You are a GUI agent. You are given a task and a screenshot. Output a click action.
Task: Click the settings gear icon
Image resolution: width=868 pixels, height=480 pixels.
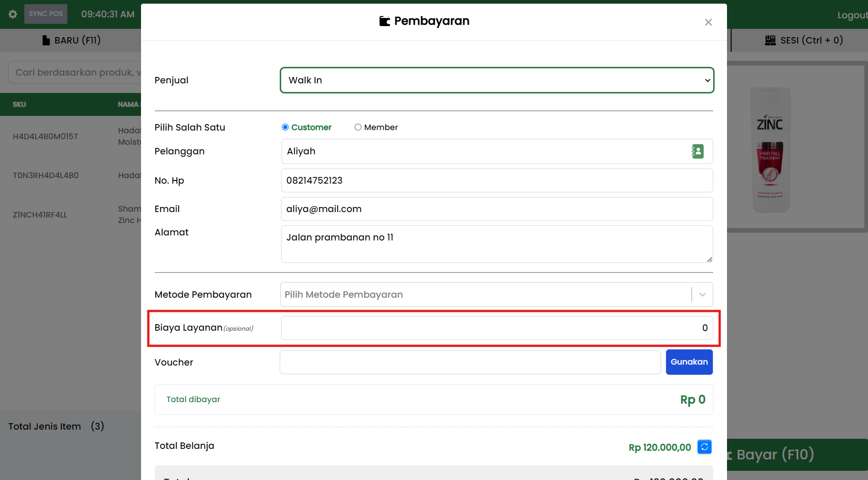click(13, 14)
